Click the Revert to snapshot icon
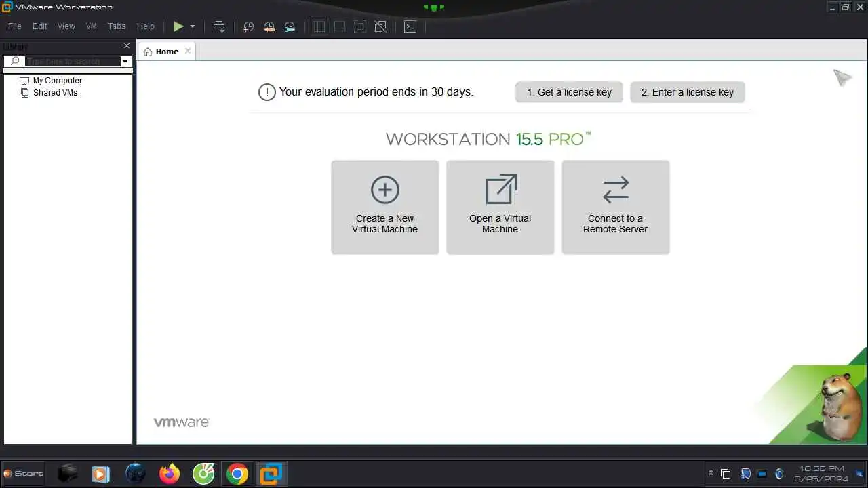868x488 pixels. pyautogui.click(x=269, y=26)
